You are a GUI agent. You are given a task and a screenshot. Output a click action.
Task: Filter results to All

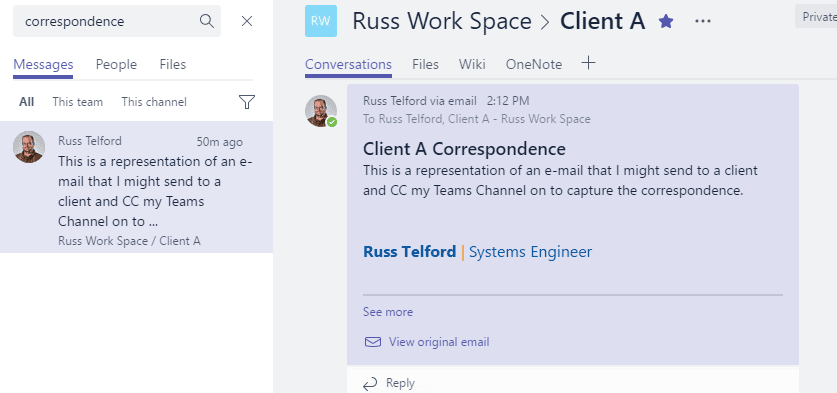(x=27, y=101)
